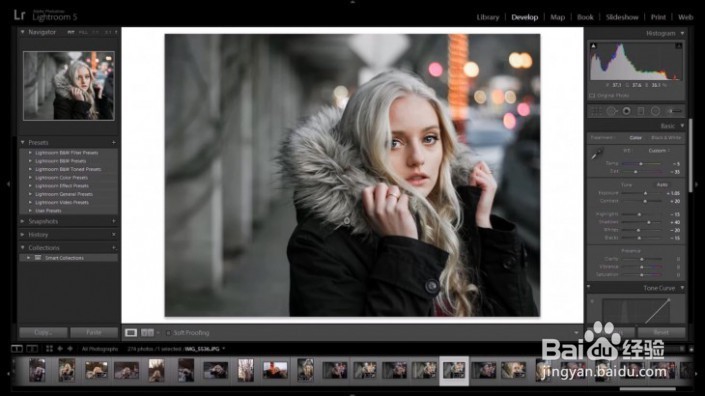Click the Copy... button
Viewport: 705px width, 396px height.
pyautogui.click(x=44, y=332)
